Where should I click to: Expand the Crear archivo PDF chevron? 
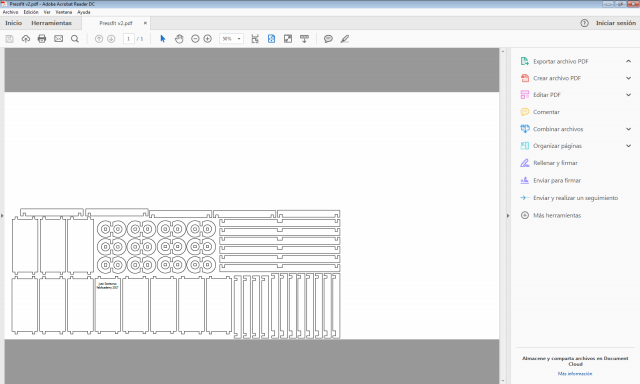[629, 78]
